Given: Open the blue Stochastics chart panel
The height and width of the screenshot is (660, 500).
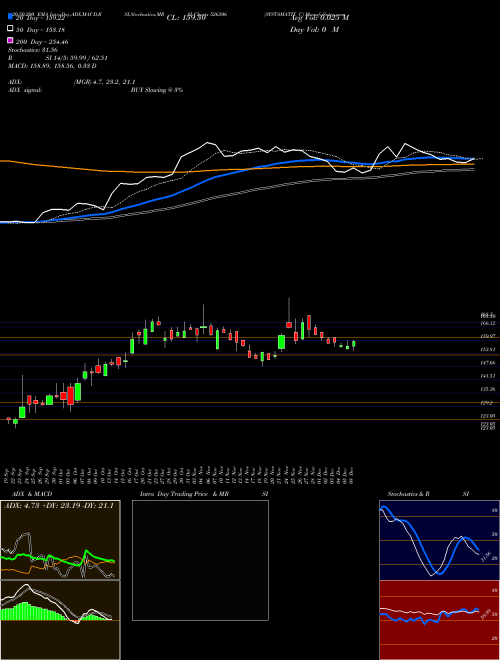Looking at the screenshot, I should pos(439,540).
